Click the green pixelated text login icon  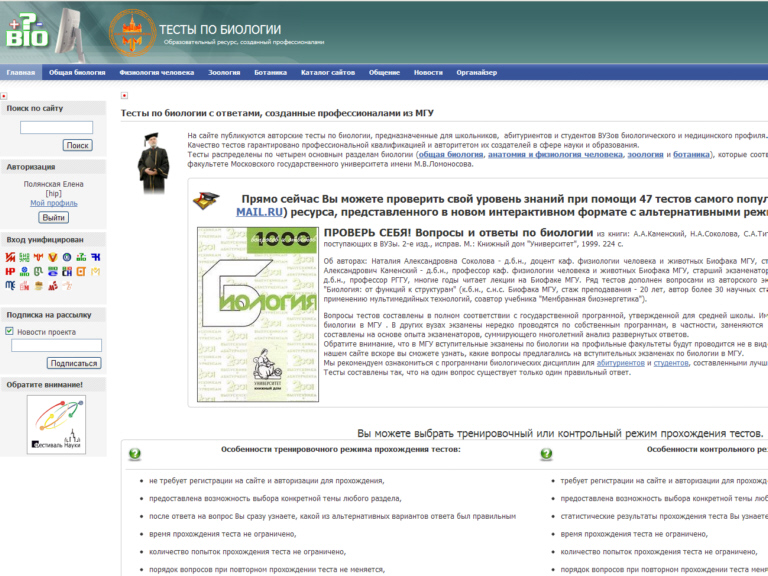click(x=24, y=257)
